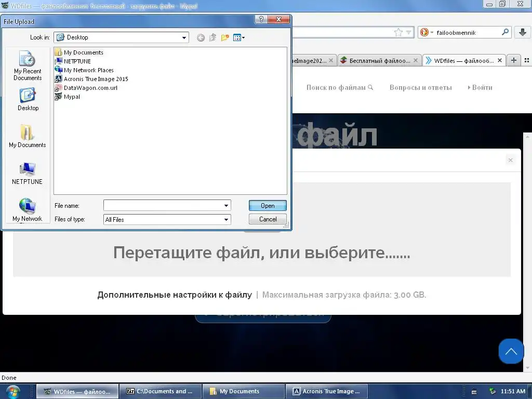
Task: Open My Network in places bar
Action: [27, 210]
